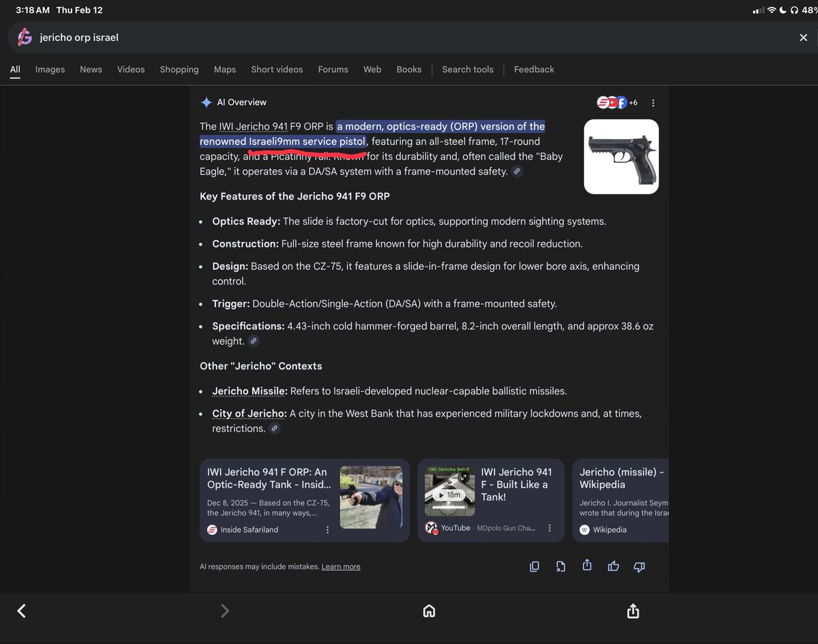This screenshot has height=644, width=818.
Task: Open AI Overview three-dot menu
Action: tap(653, 103)
